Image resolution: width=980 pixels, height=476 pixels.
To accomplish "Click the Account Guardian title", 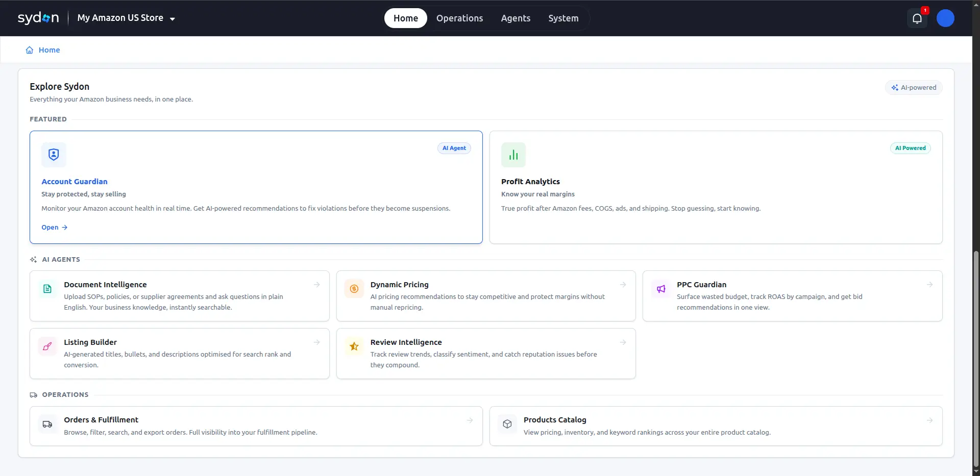I will point(75,182).
